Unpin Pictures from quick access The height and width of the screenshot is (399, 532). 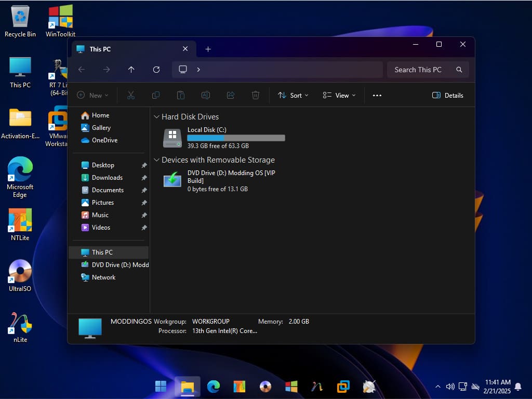144,203
